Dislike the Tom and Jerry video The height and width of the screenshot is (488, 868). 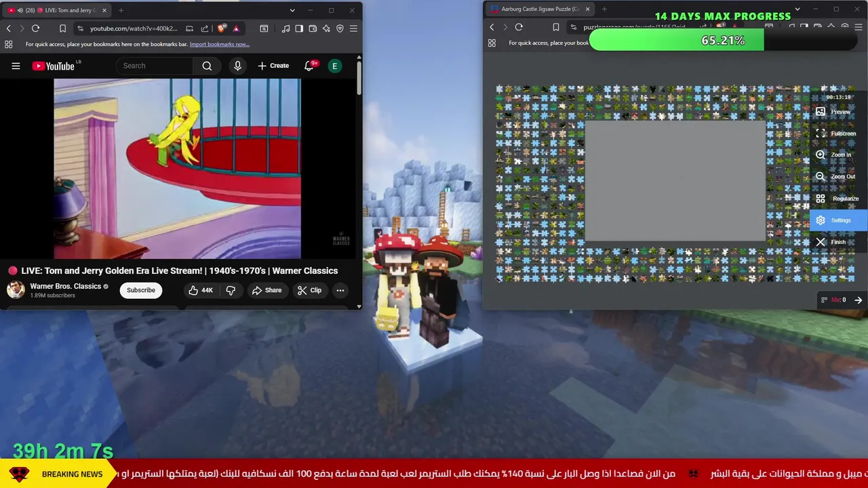pyautogui.click(x=231, y=290)
